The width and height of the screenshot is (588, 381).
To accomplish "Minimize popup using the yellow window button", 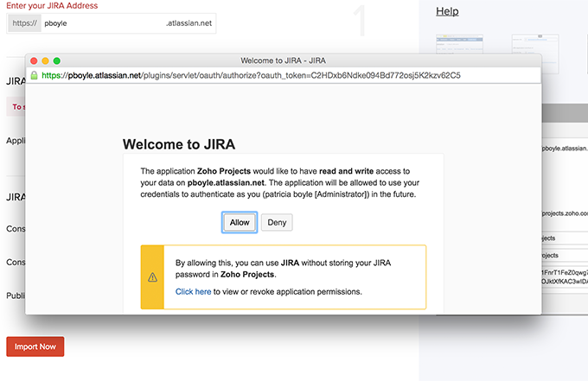I will (x=46, y=61).
